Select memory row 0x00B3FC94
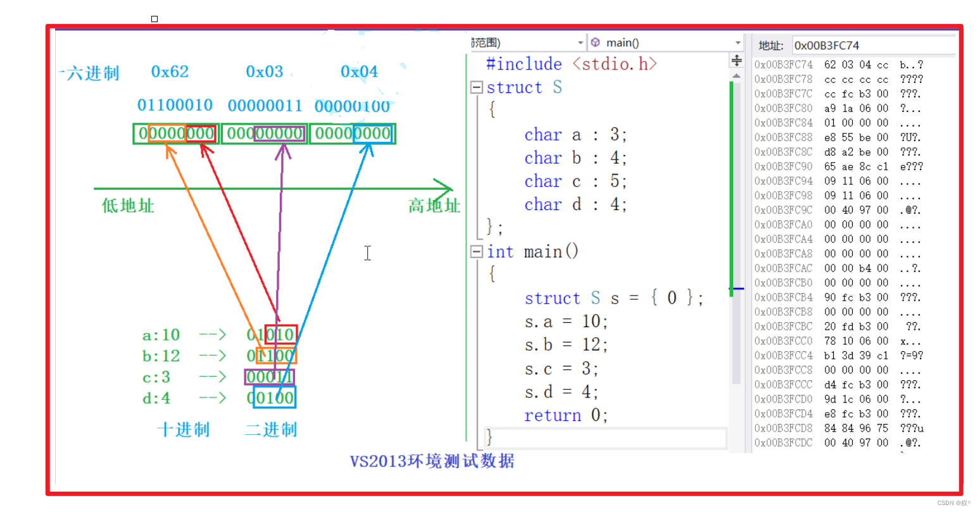Image resolution: width=980 pixels, height=512 pixels. (x=839, y=181)
